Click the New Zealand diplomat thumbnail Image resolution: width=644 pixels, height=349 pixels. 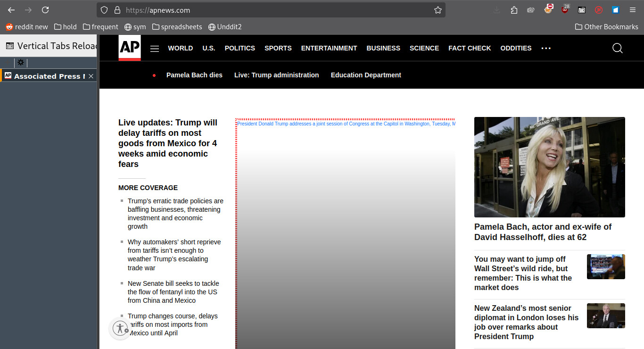[x=606, y=316]
